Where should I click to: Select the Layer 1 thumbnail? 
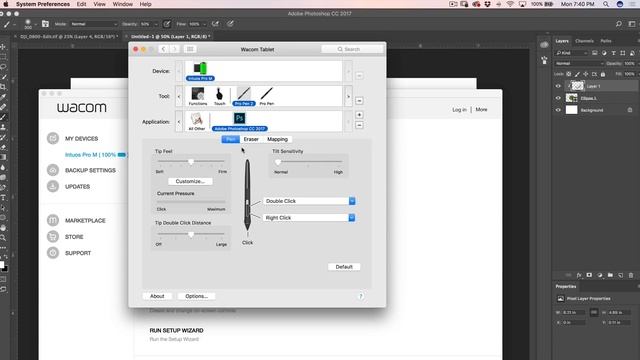click(x=577, y=86)
